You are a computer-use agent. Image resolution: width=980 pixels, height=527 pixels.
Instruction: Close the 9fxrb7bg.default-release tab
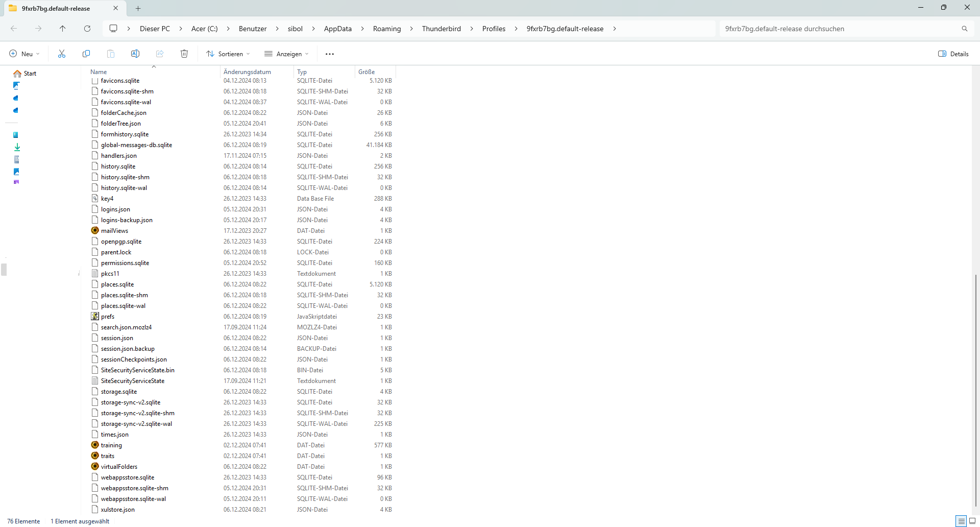click(x=116, y=8)
